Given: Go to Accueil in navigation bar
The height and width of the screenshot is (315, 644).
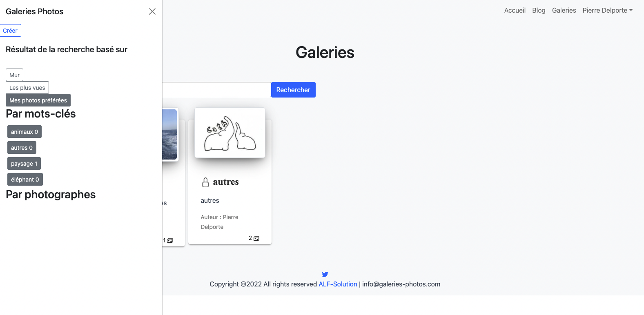Looking at the screenshot, I should 515,10.
